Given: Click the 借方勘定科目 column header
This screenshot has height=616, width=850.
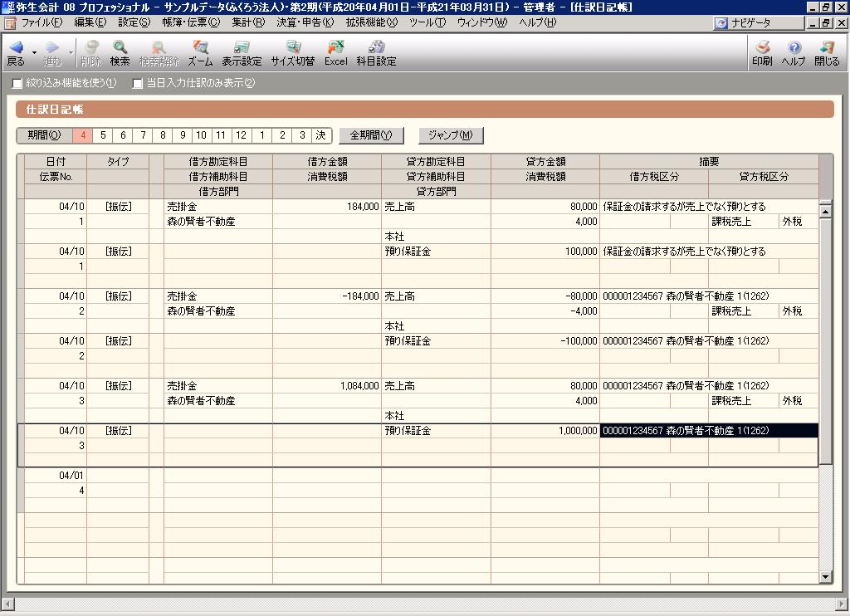Looking at the screenshot, I should [x=218, y=162].
